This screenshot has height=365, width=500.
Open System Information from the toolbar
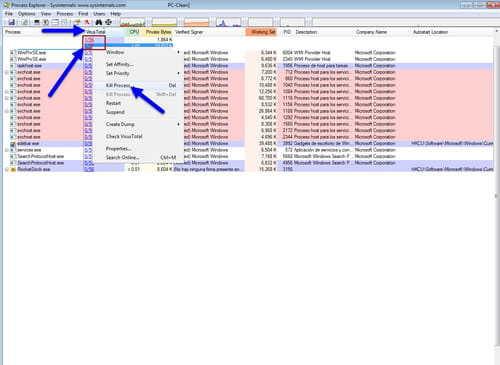click(x=37, y=22)
